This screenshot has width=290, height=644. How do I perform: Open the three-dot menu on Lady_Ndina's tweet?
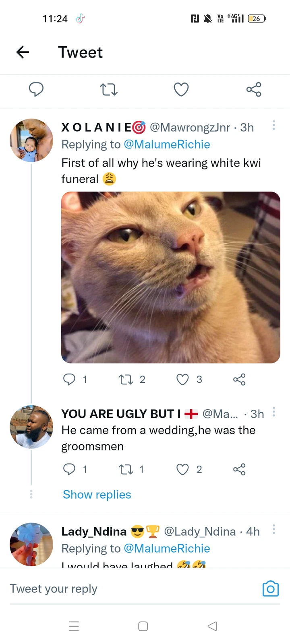pyautogui.click(x=274, y=529)
